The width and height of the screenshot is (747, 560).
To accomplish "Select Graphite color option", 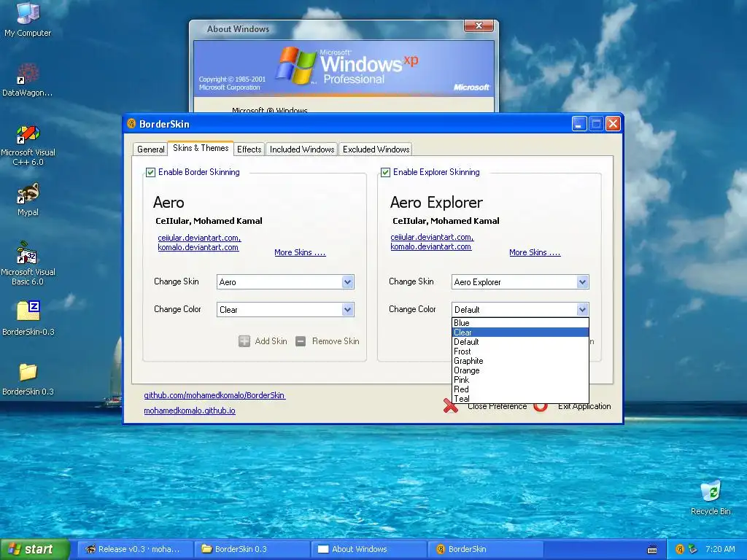I will pyautogui.click(x=520, y=361).
